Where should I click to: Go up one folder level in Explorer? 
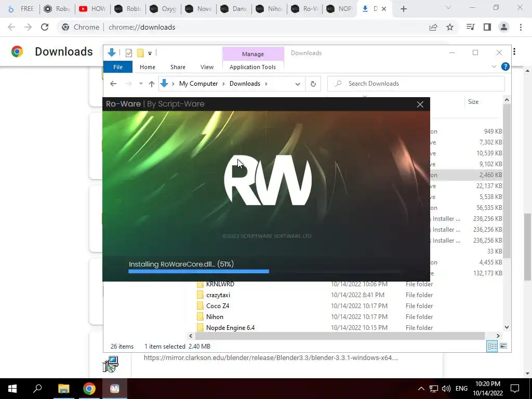[152, 84]
